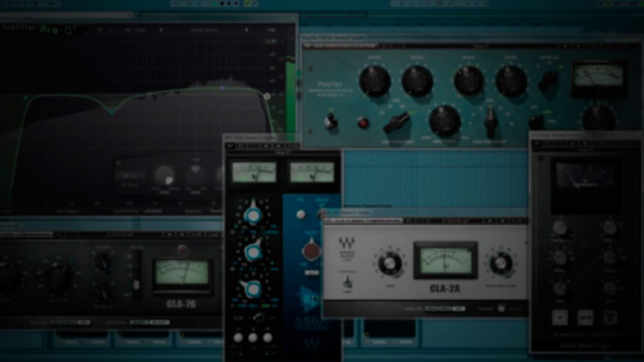The image size is (644, 362).
Task: Click the SSL compressor ratio knob
Action: point(560,288)
